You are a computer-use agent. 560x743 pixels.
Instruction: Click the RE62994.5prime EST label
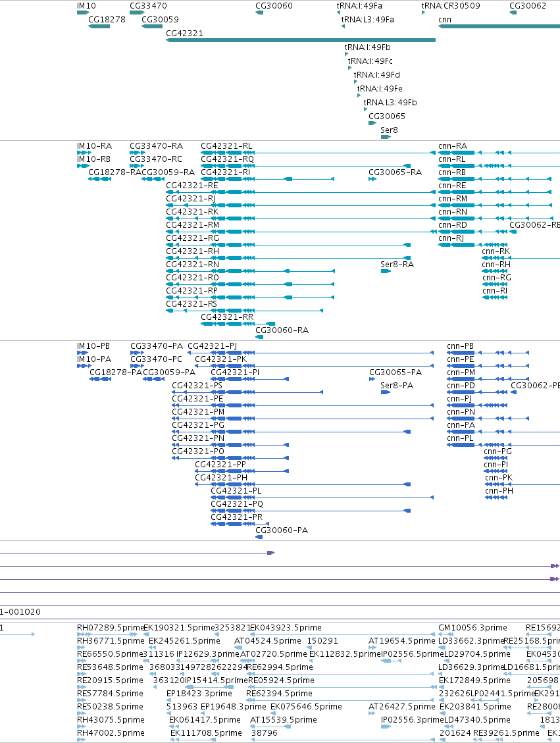pos(280,667)
